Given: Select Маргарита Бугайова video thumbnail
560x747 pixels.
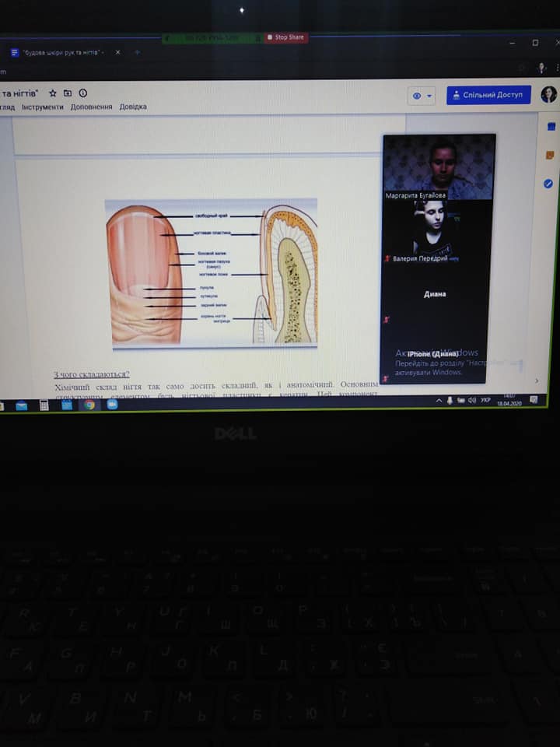Looking at the screenshot, I should 439,167.
